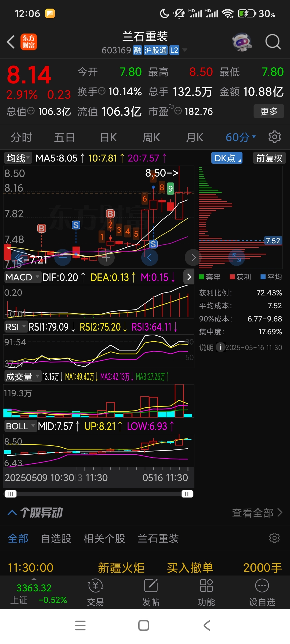Tap Android back navigation button

[x=207, y=625]
